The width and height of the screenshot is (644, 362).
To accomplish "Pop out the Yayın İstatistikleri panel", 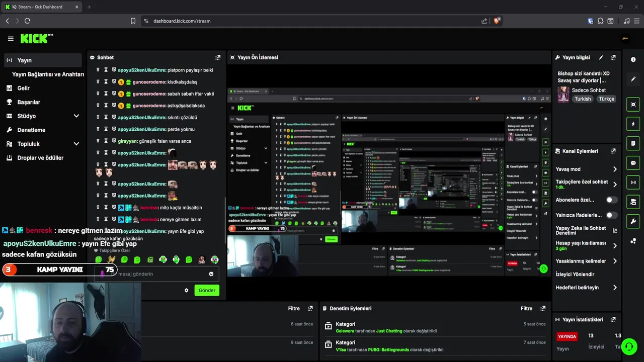I will tap(613, 320).
